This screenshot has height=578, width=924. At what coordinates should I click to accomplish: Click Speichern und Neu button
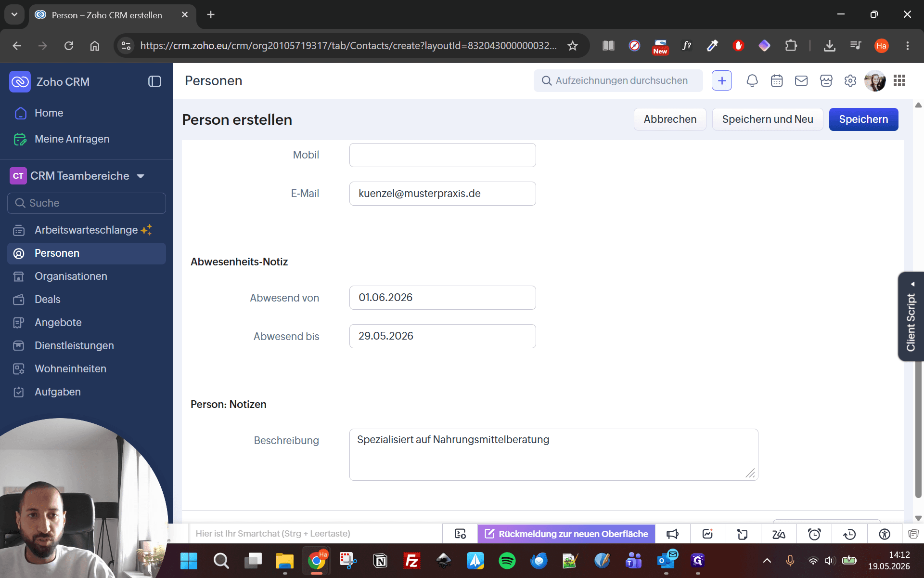768,119
